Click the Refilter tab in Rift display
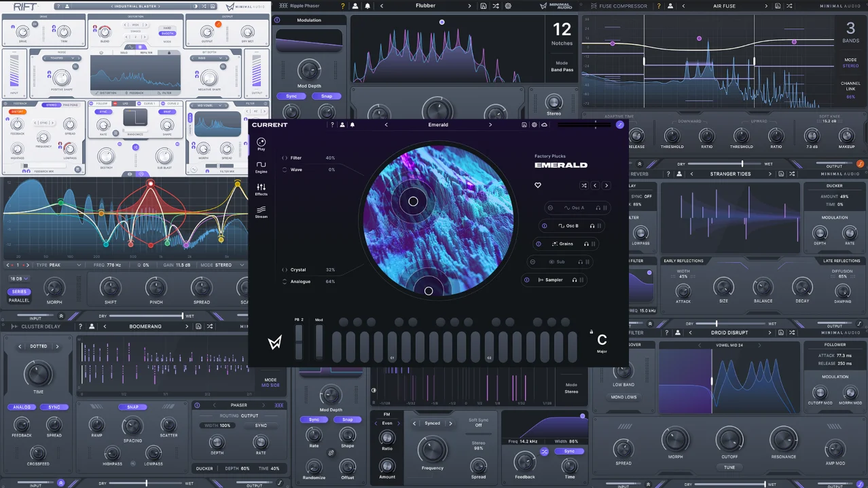 coord(146,52)
